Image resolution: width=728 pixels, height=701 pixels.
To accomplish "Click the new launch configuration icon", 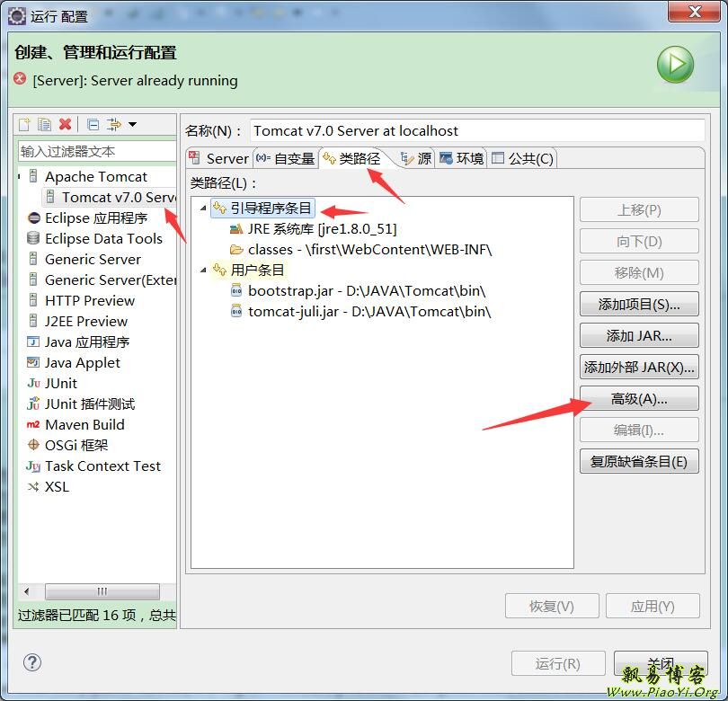I will [24, 124].
